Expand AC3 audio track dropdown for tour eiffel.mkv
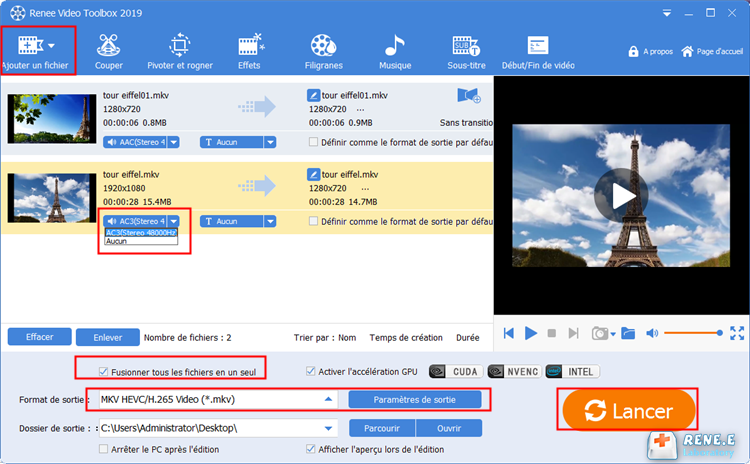750x464 pixels. coord(174,221)
